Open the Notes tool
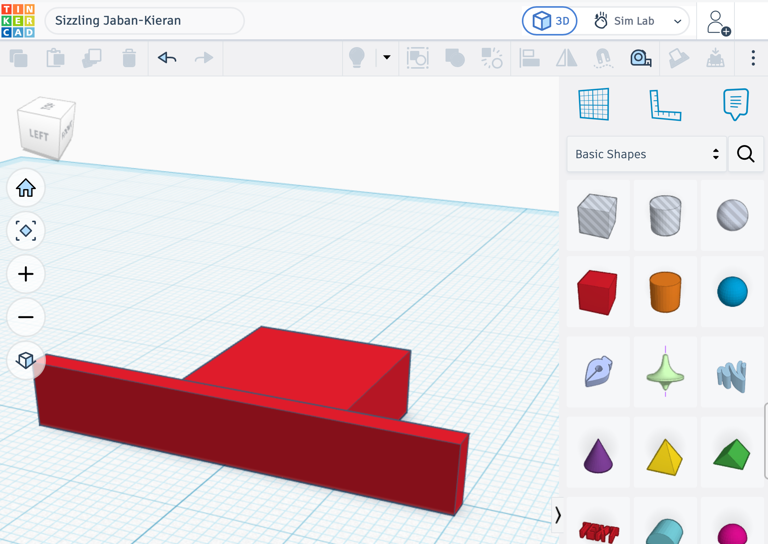This screenshot has width=768, height=544. (736, 104)
